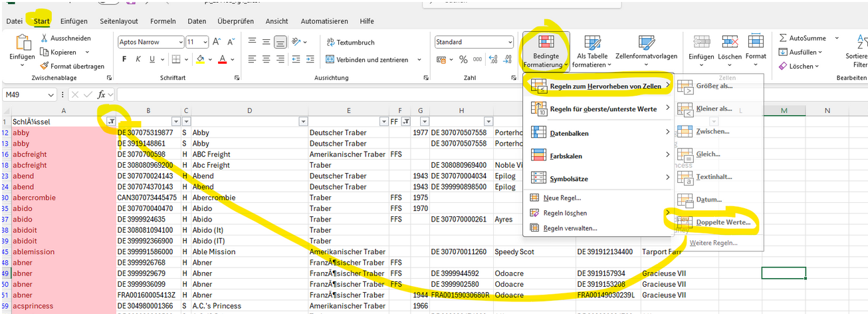Open the font size 11 dropdown
Viewport: 868px width, 314px height.
(x=207, y=42)
